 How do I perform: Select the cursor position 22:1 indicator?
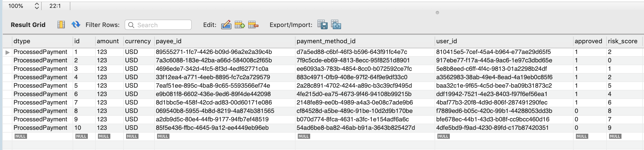pos(55,6)
